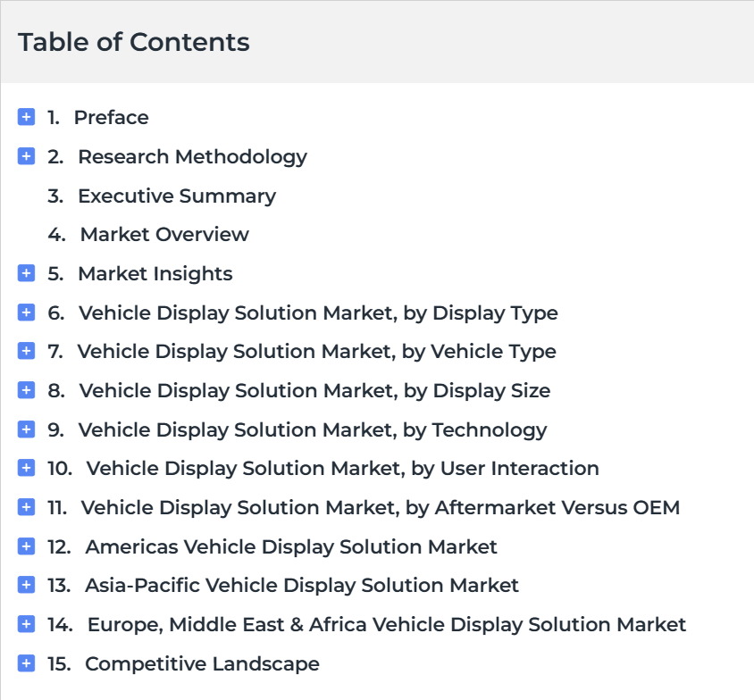Expand Research Methodology using its plus icon
The height and width of the screenshot is (700, 754).
tap(26, 156)
